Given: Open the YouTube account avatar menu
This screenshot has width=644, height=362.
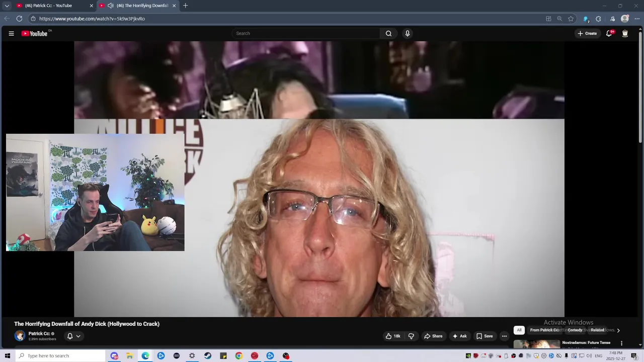Looking at the screenshot, I should click(625, 34).
